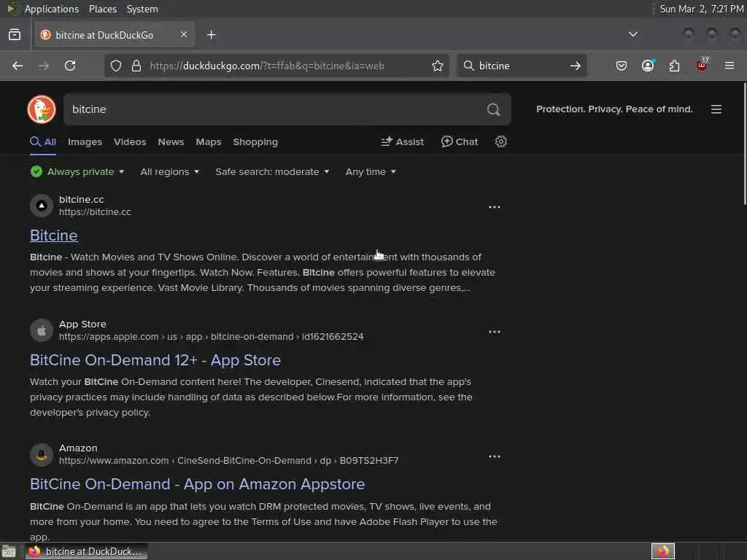
Task: Click the App Store site name text
Action: point(82,324)
